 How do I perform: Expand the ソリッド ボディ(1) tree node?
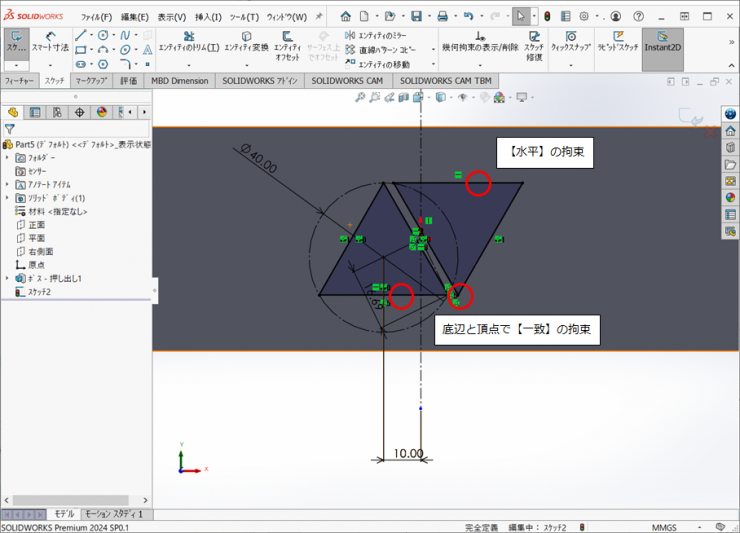[x=8, y=198]
